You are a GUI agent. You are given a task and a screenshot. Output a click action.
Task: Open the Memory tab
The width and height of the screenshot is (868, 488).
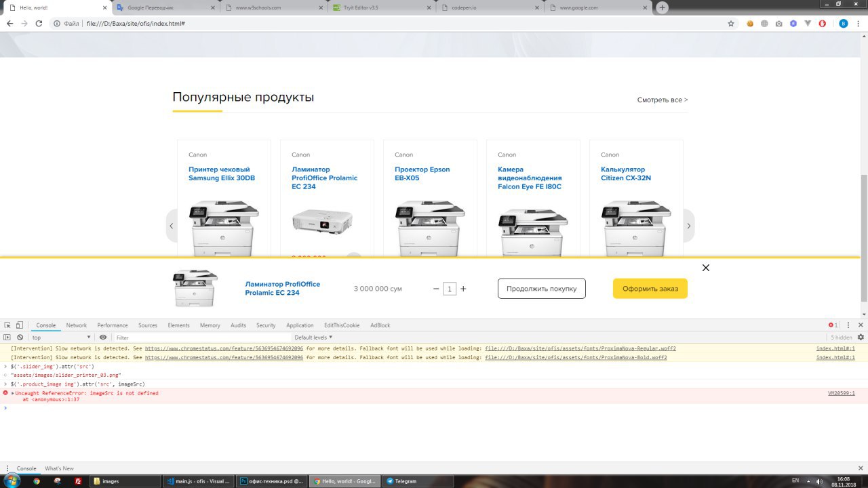[210, 325]
